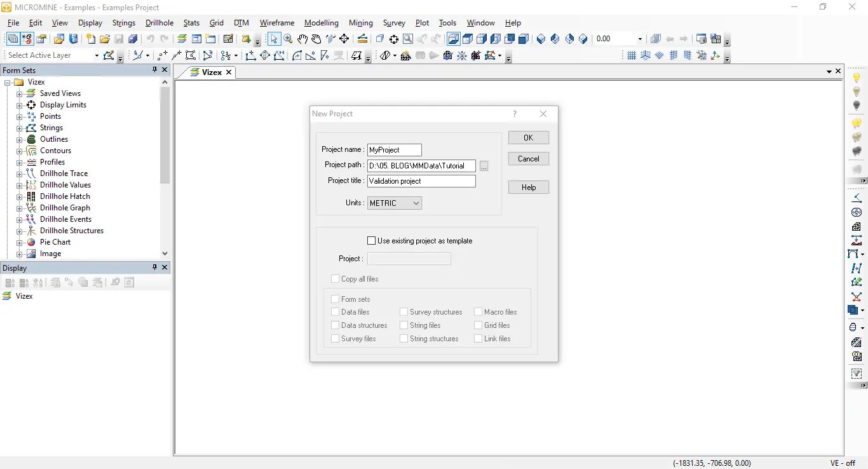
Task: Click the new polygon tool icon
Action: point(191,55)
